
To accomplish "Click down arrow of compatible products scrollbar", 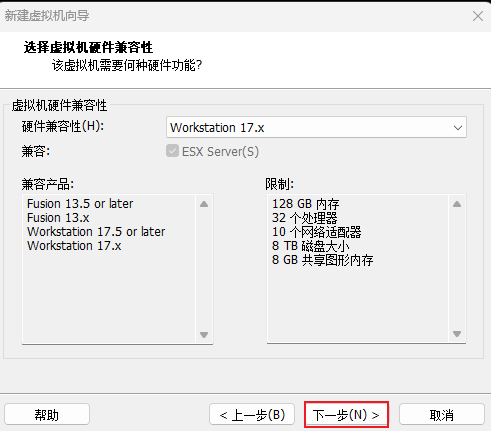I will point(204,334).
